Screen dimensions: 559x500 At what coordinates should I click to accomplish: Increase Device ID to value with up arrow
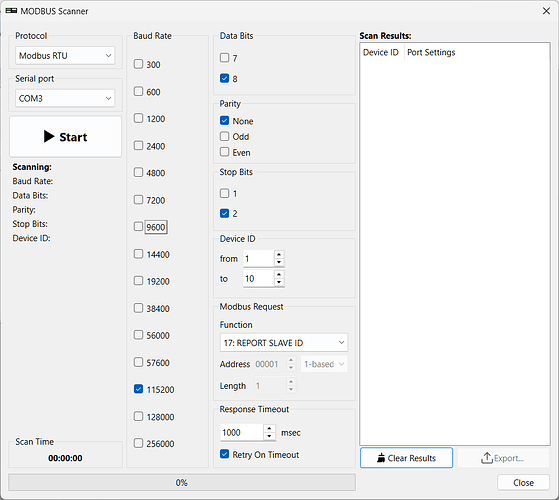pos(279,274)
